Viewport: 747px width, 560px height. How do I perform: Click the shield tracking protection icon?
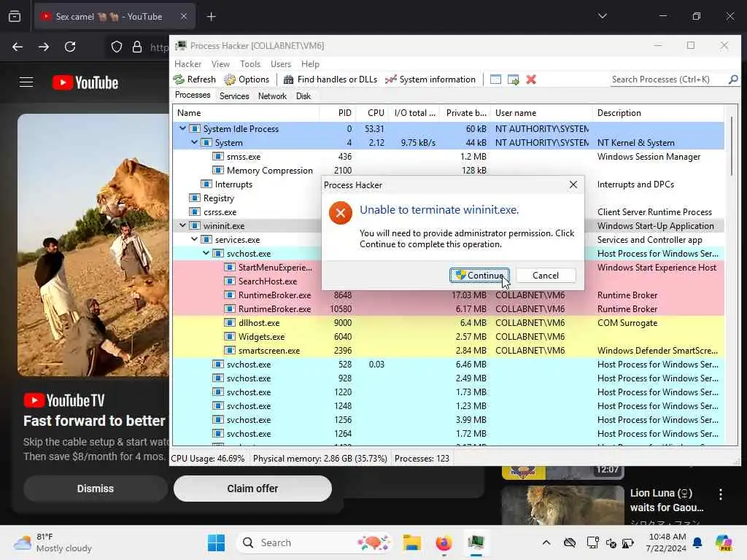point(116,47)
